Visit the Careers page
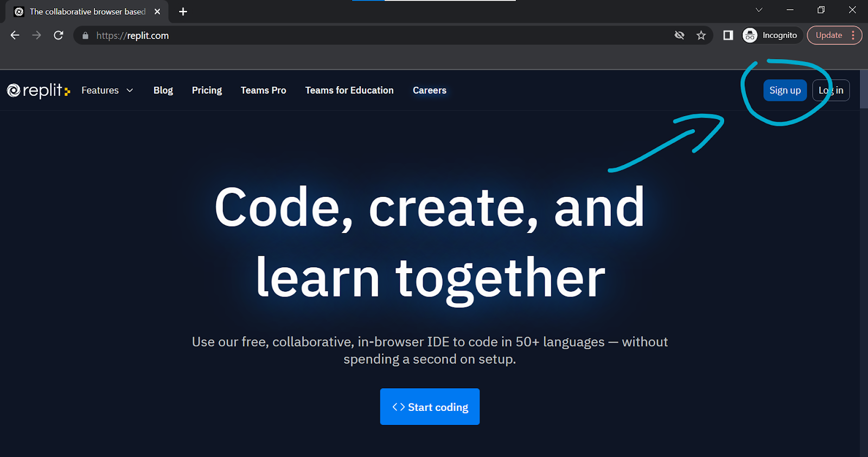This screenshot has width=868, height=457. [430, 91]
